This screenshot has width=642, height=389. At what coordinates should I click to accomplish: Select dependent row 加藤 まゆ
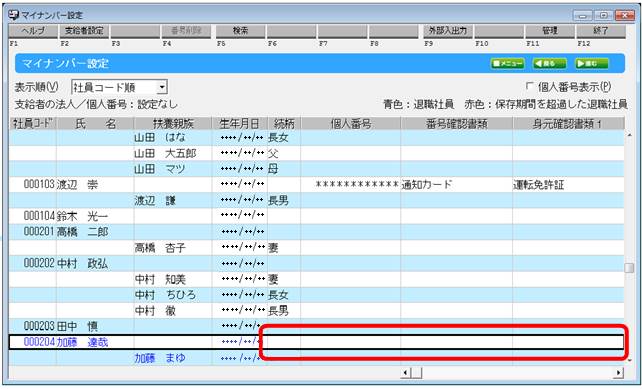tap(316, 358)
